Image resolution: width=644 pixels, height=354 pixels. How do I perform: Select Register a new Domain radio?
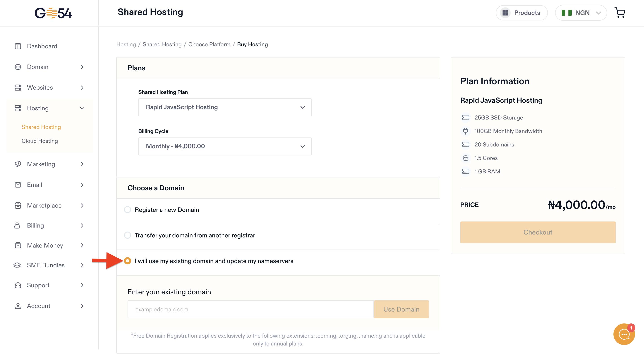(127, 210)
